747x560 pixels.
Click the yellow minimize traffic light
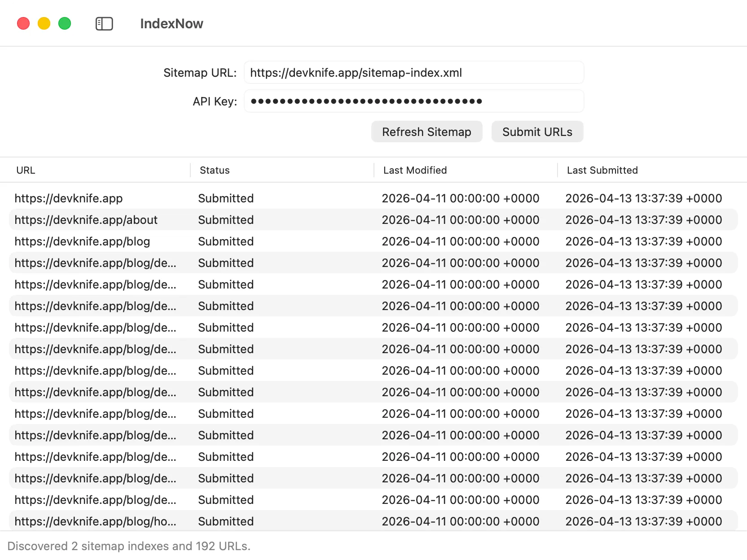tap(44, 23)
